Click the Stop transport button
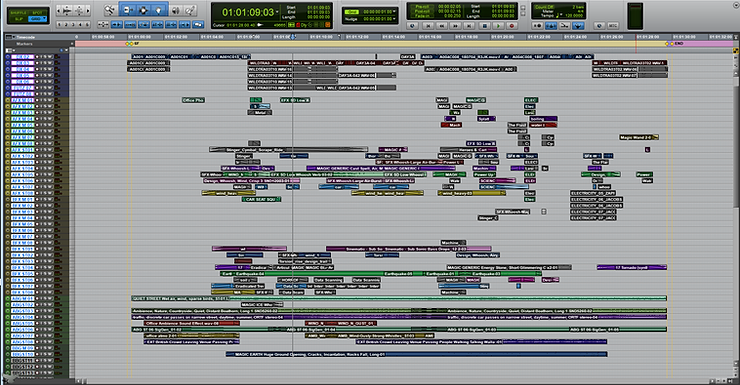 click(485, 25)
